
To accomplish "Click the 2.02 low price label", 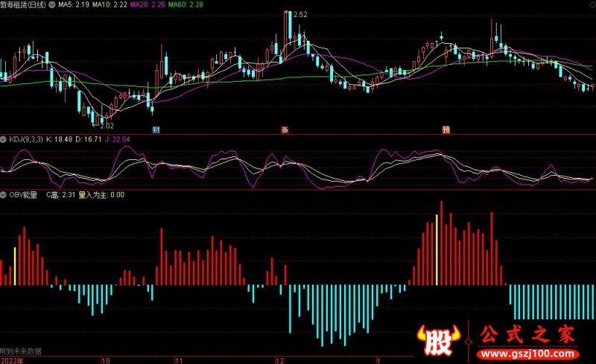I will click(107, 126).
